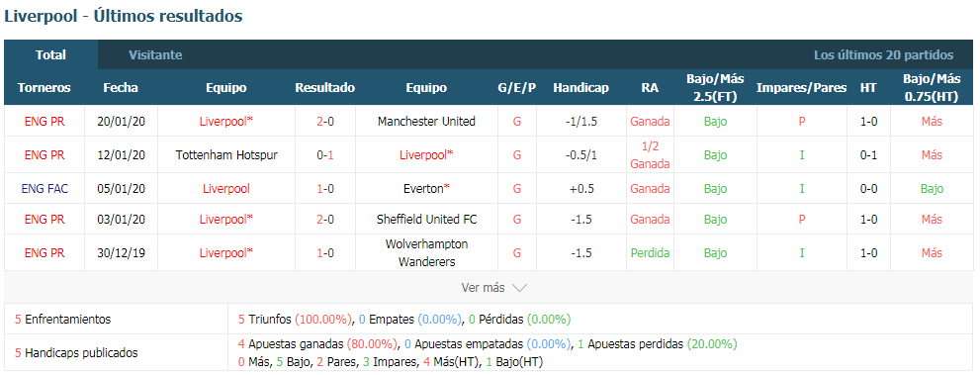The image size is (980, 375).
Task: Click the Resultado column header
Action: (x=325, y=87)
